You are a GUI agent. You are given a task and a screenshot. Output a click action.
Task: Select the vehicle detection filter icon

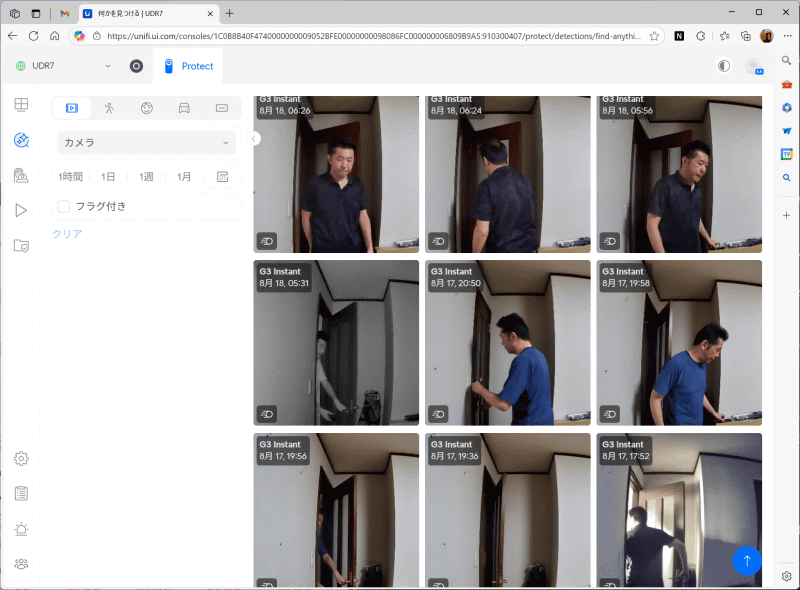(x=184, y=107)
